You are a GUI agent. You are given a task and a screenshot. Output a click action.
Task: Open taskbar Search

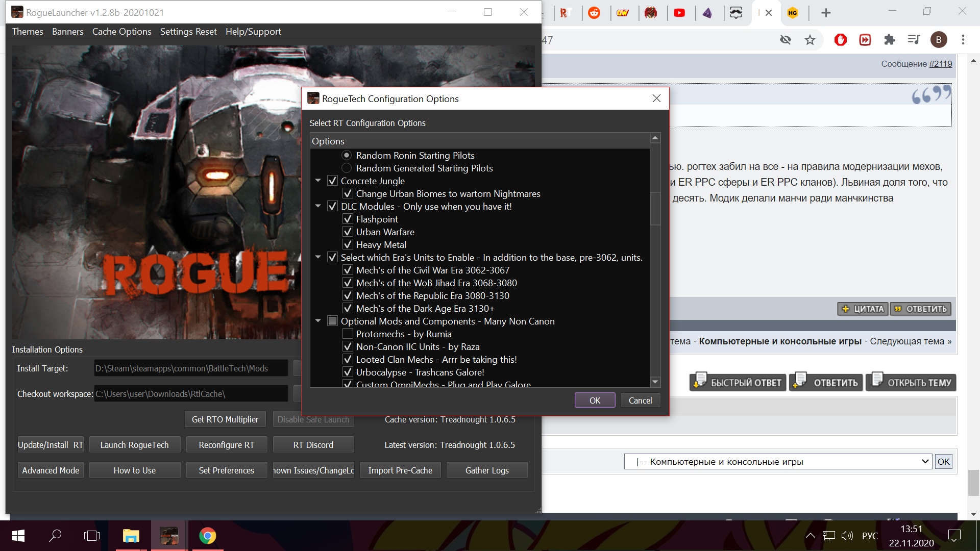point(55,536)
